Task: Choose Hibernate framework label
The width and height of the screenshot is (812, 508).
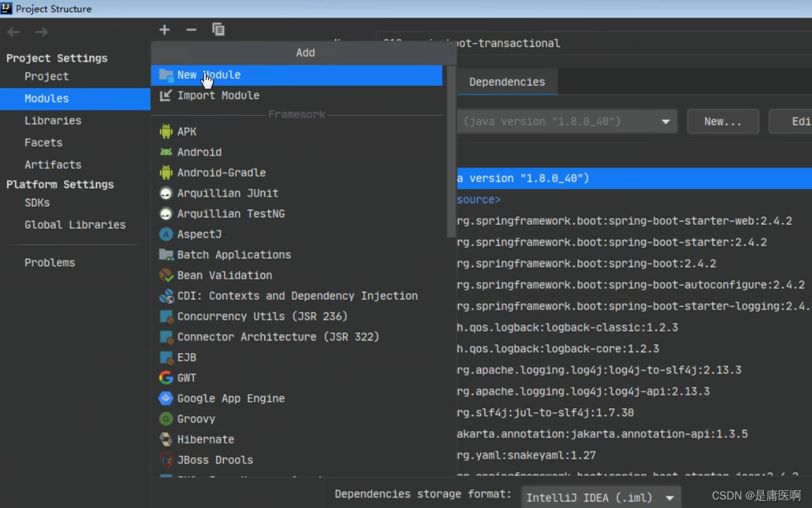Action: tap(206, 440)
